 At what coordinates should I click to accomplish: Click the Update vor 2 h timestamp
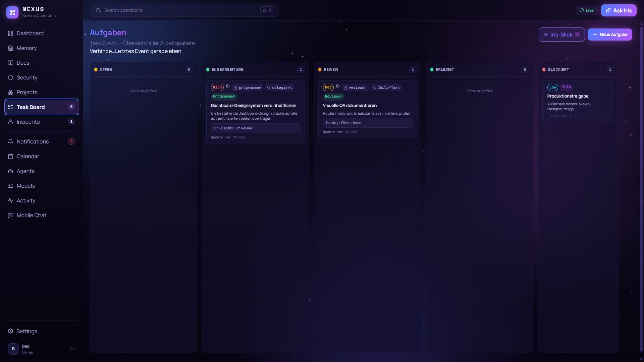pos(561,116)
